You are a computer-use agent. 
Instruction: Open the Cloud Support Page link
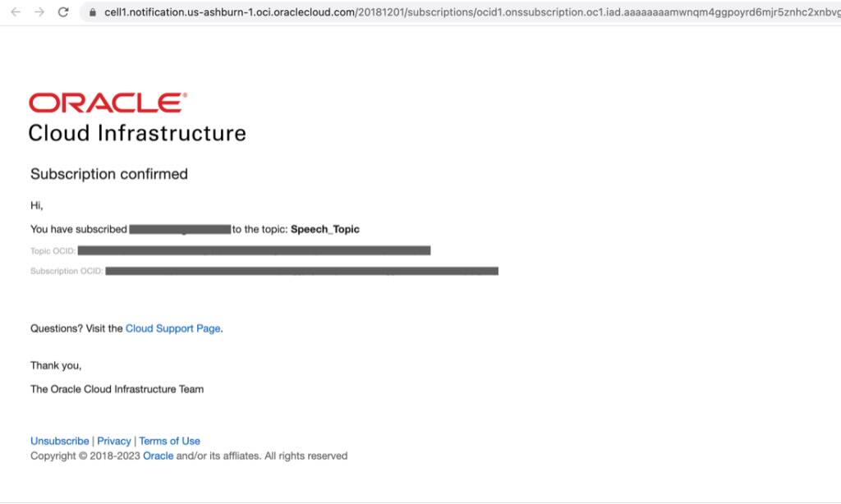(172, 328)
